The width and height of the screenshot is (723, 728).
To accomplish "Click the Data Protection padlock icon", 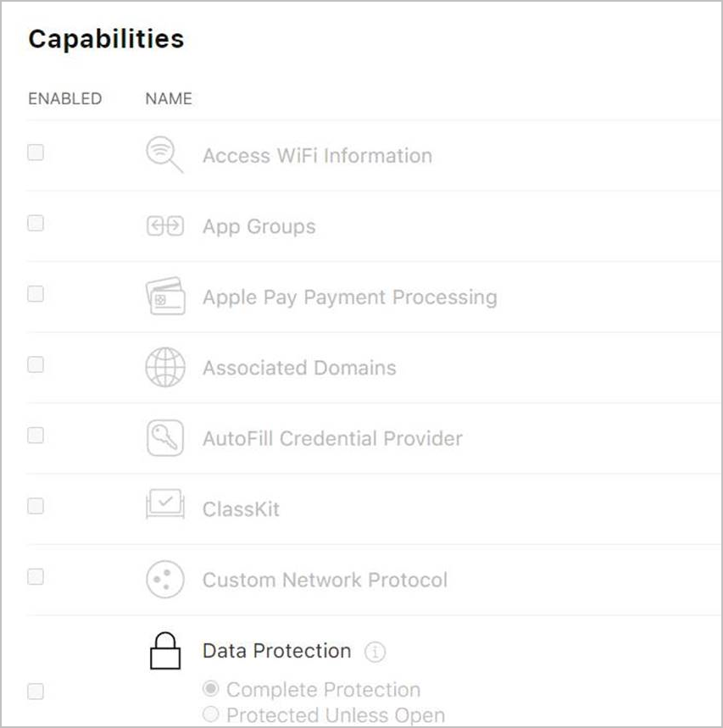I will pyautogui.click(x=165, y=651).
